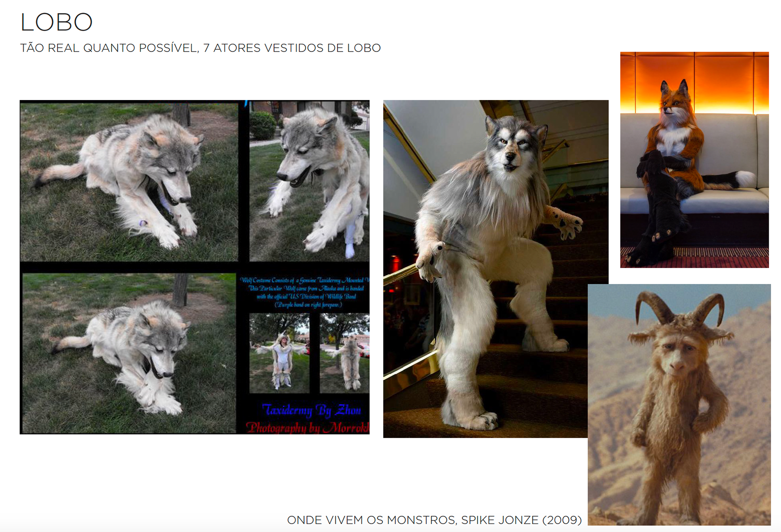Select the bottom-left wolf photo in the collage
The width and height of the screenshot is (781, 532).
[129, 353]
